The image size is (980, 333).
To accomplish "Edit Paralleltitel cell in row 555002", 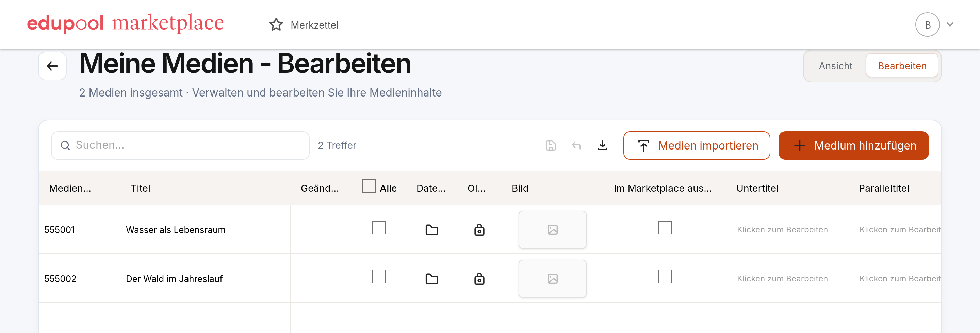I will coord(900,279).
